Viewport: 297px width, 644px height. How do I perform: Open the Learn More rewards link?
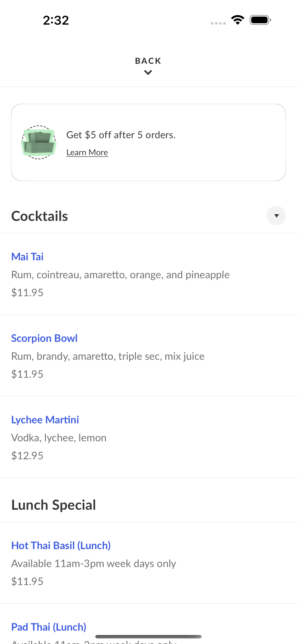(87, 152)
